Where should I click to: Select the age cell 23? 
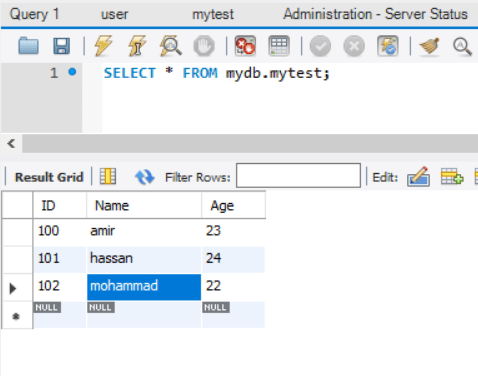pos(233,231)
